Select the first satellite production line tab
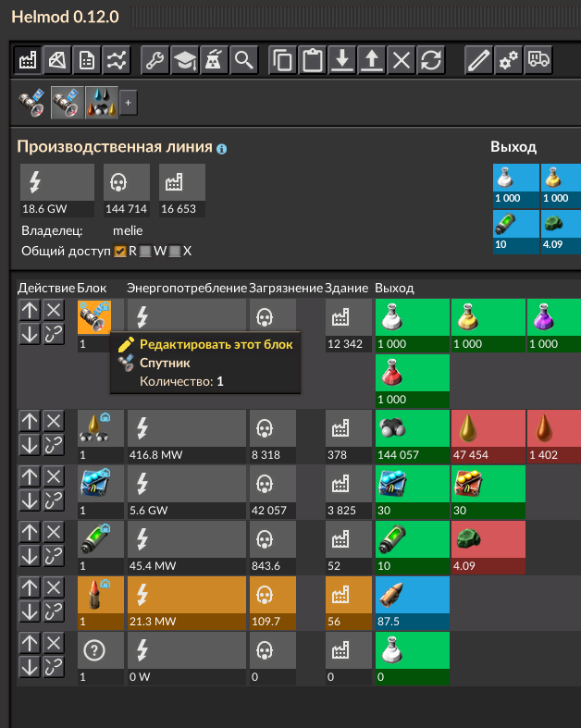Viewport: 581px width, 728px height. (x=32, y=103)
